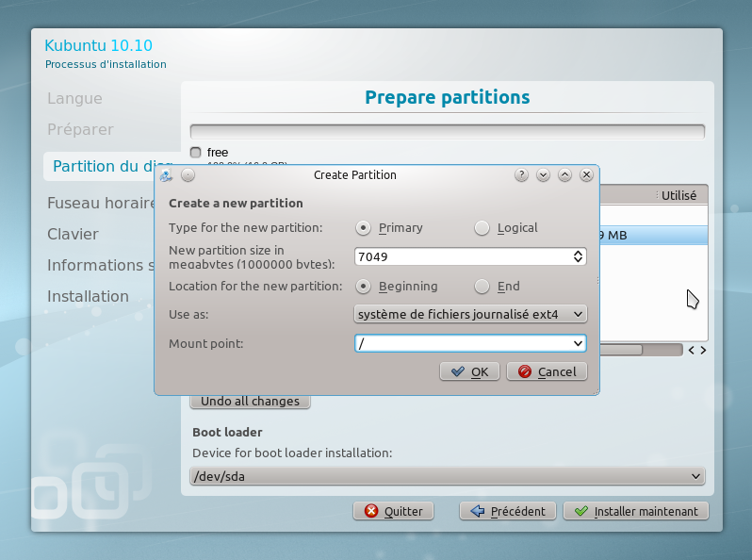Click the Quitter button
Screen dimensions: 752x560
click(x=393, y=512)
